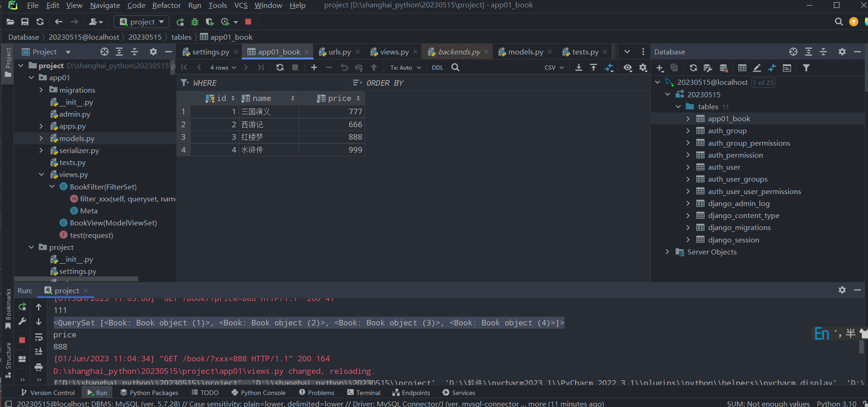Click the Search Everywhere magnifier icon
868x407 pixels.
point(839,22)
